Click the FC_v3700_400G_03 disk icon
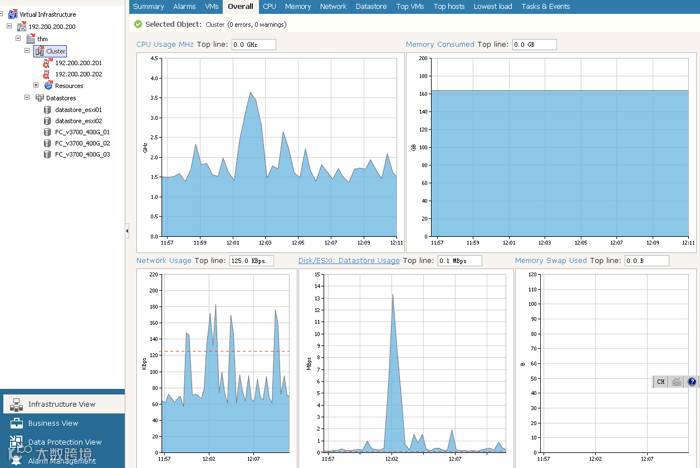The height and width of the screenshot is (468, 700). (x=47, y=154)
